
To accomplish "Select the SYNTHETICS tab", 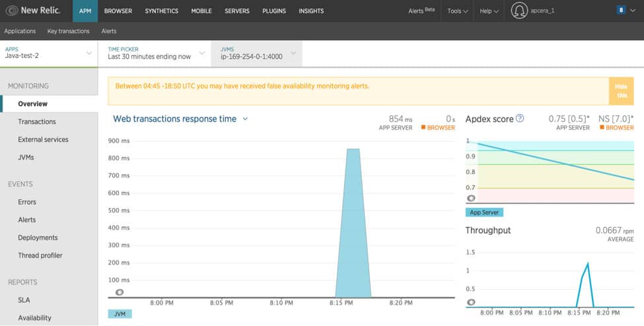I will click(161, 11).
